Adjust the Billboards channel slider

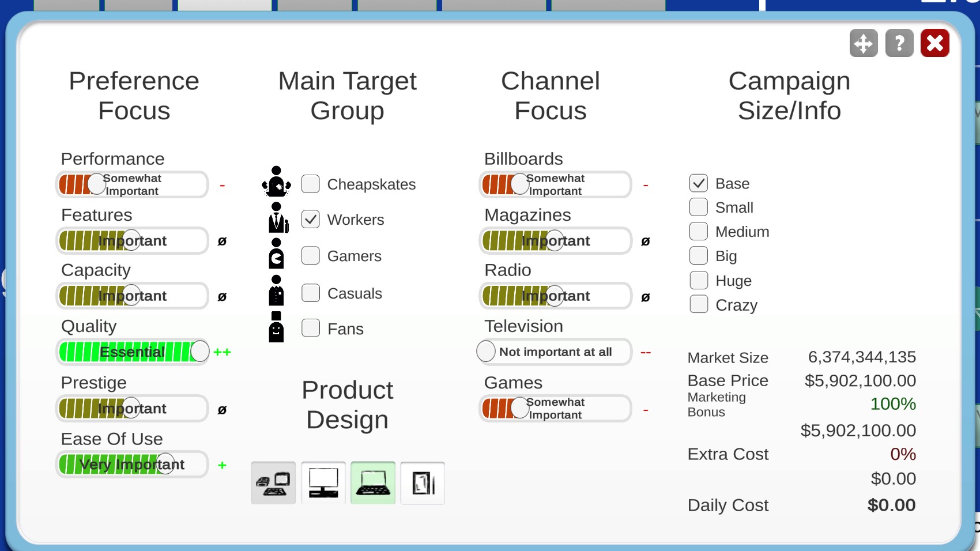(556, 184)
